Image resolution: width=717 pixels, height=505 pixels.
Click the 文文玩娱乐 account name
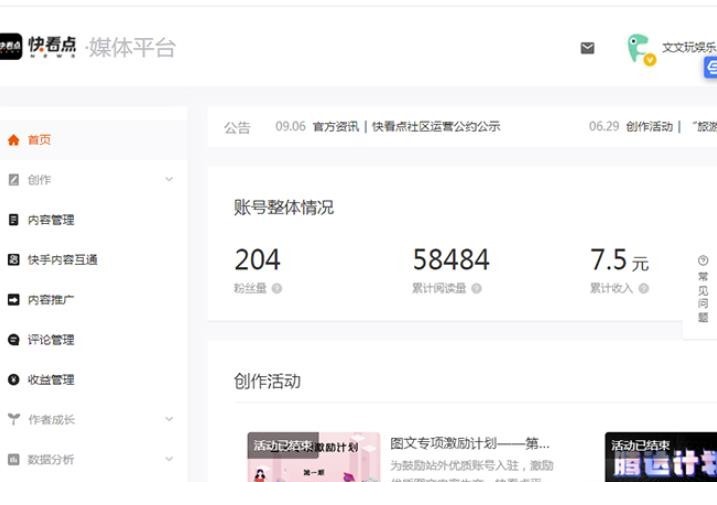[690, 47]
